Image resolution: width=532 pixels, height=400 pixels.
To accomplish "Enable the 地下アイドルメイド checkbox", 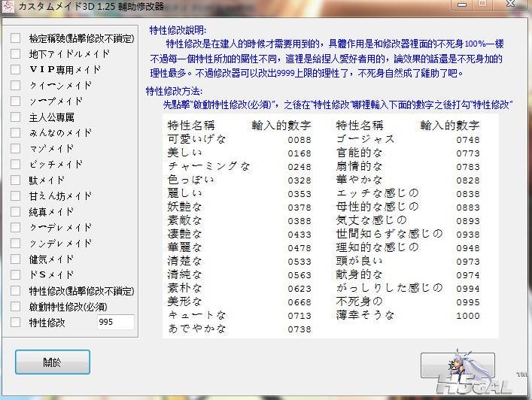I will tap(15, 53).
